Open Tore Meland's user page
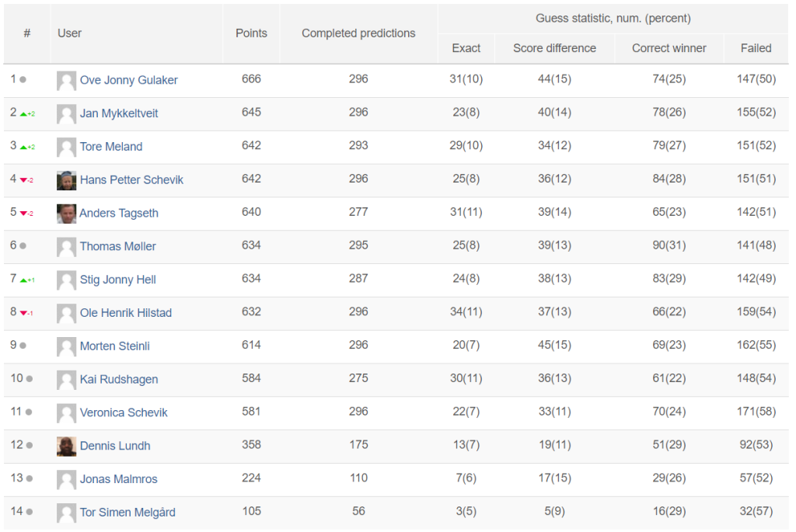Viewport: 796px width, 532px height. point(111,147)
